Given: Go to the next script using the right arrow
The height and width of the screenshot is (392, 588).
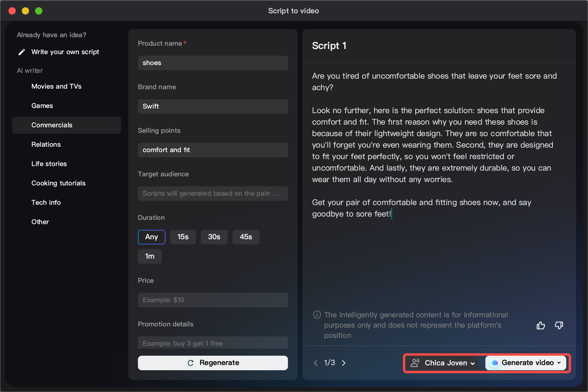Looking at the screenshot, I should 344,363.
